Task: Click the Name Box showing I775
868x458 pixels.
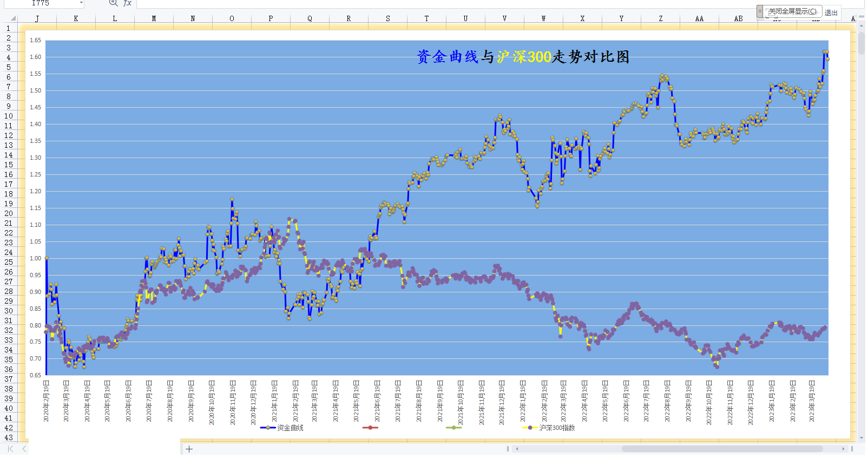Action: pyautogui.click(x=41, y=3)
